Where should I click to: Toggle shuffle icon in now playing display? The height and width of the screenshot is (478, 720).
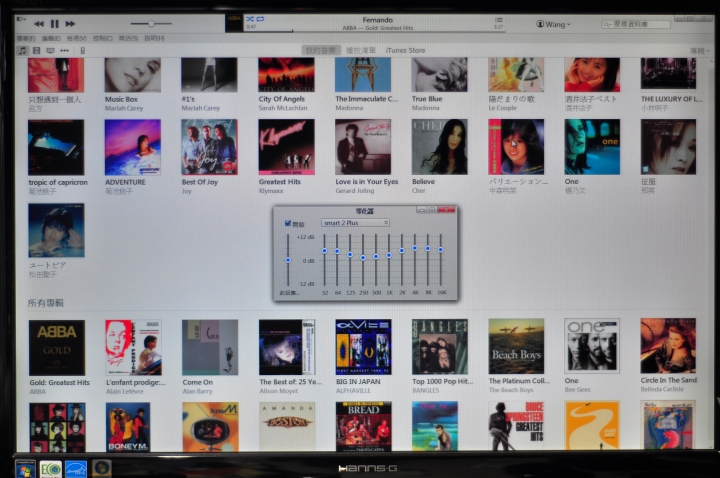[250, 19]
